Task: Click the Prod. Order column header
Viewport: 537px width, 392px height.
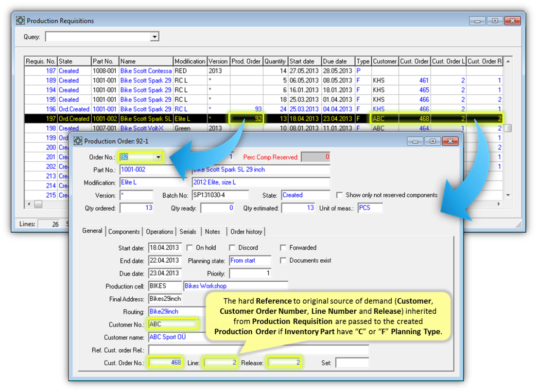Action: pos(246,61)
